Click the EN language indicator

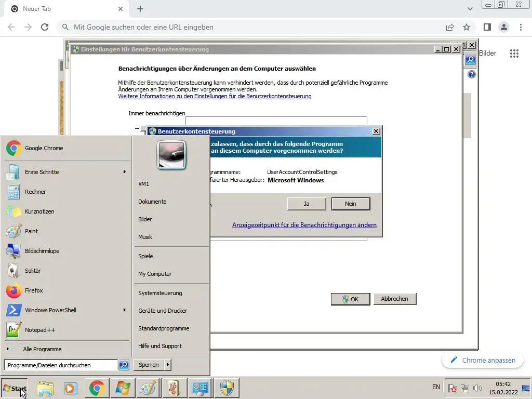point(436,387)
